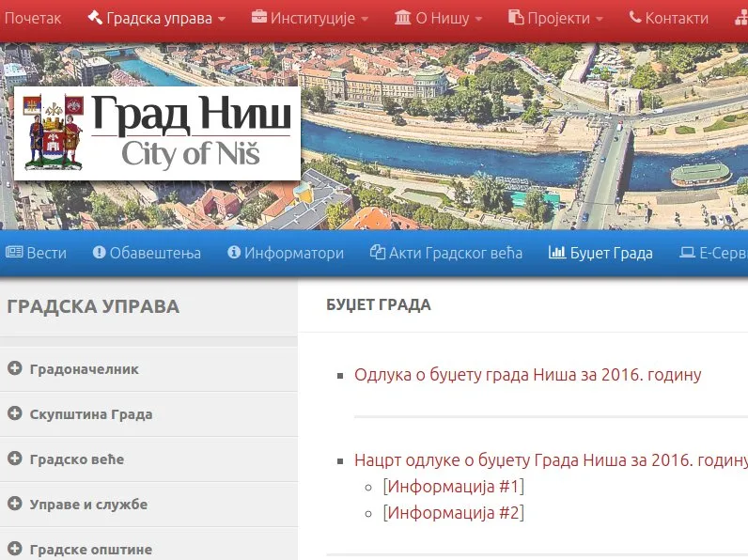The height and width of the screenshot is (560, 748).
Task: Go to the Почетак home page
Action: tap(33, 18)
